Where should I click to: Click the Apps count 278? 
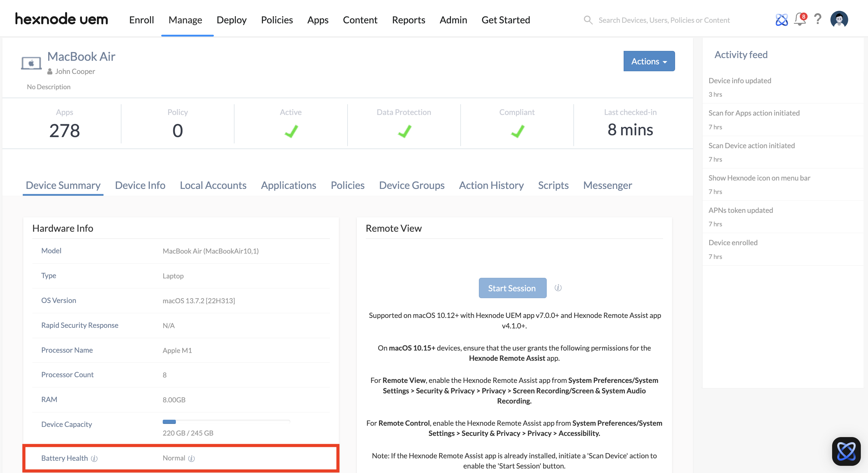tap(64, 131)
